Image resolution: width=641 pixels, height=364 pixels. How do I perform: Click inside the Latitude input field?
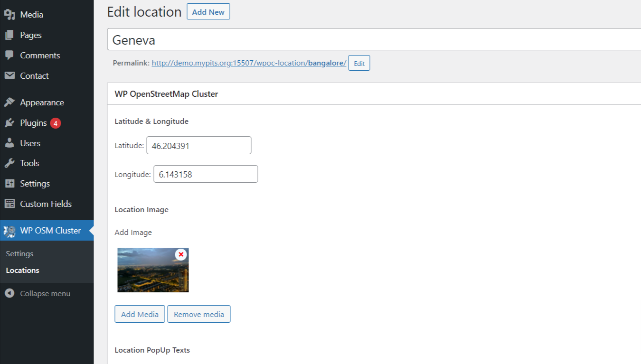(x=198, y=145)
